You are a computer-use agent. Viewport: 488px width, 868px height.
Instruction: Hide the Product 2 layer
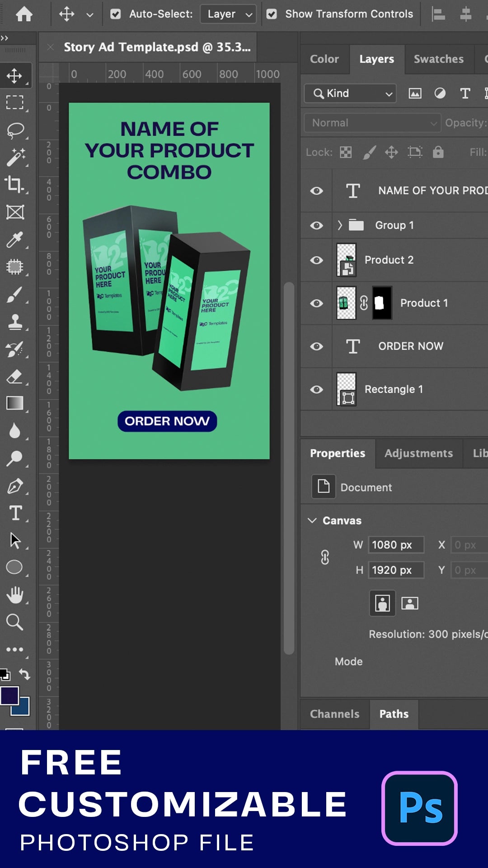point(317,260)
